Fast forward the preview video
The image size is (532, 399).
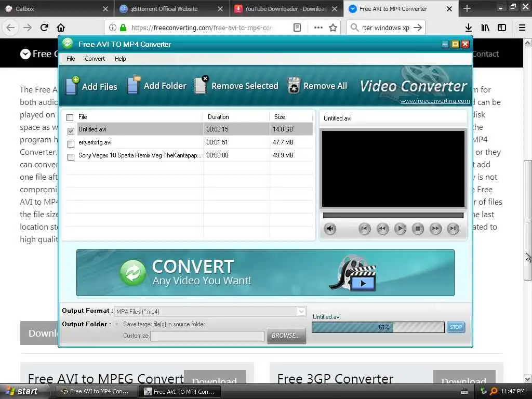(x=436, y=229)
